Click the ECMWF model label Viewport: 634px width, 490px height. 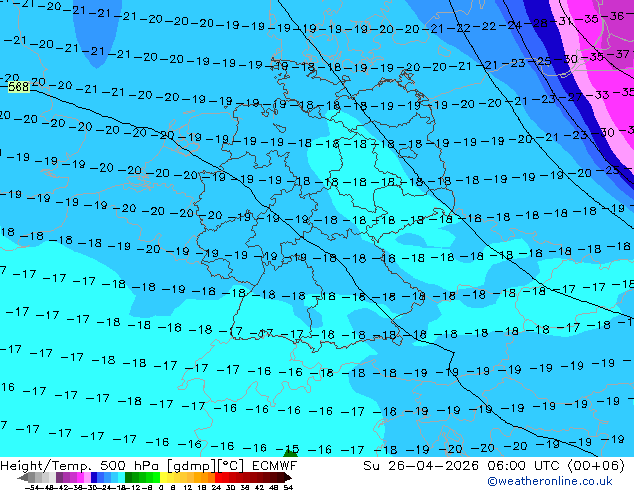[275, 466]
